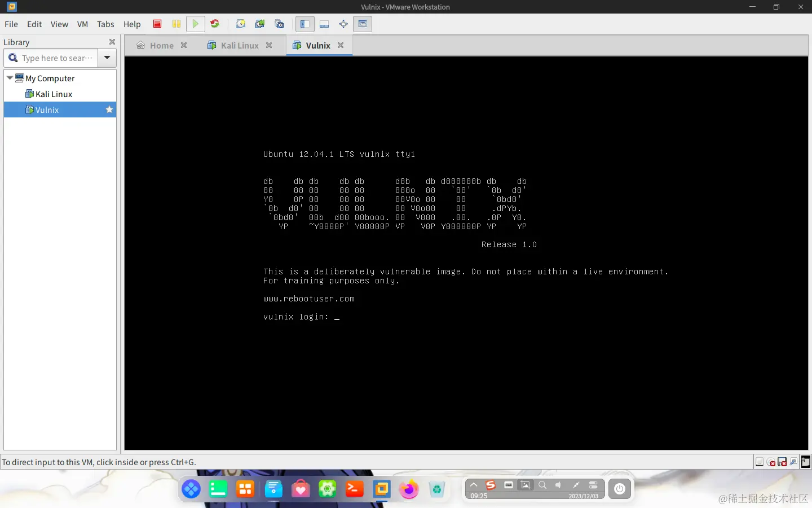
Task: Expand the Library search options dropdown
Action: coord(107,58)
